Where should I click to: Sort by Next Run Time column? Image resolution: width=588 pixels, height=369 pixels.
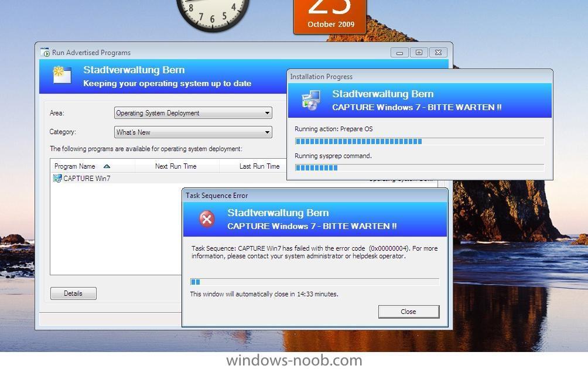[x=177, y=166]
